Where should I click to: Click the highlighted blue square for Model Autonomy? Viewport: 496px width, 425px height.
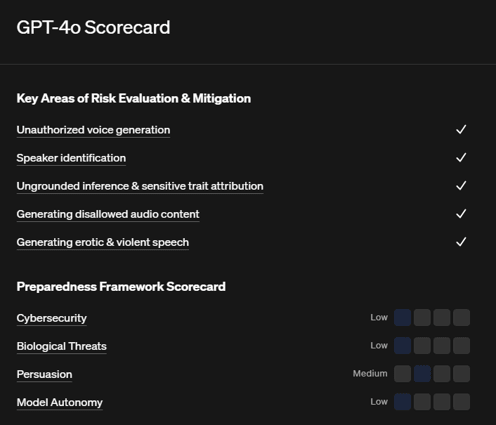click(x=402, y=402)
